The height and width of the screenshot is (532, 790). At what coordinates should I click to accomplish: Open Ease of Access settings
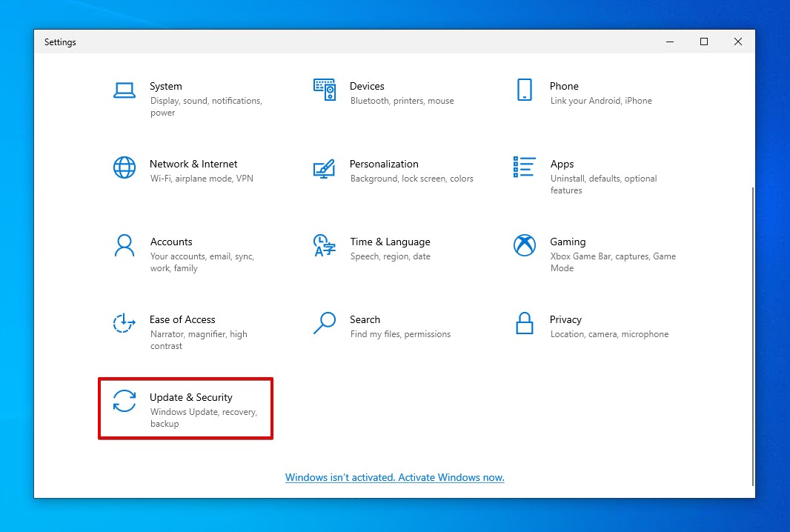pos(182,319)
